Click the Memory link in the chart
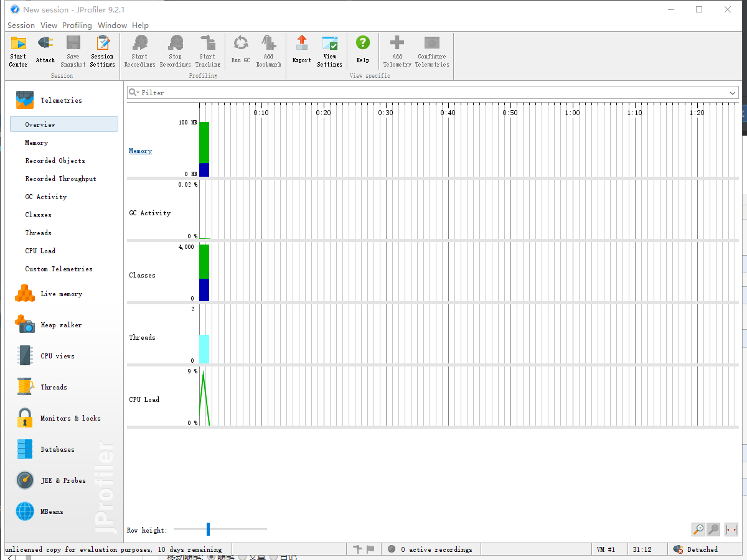The height and width of the screenshot is (560, 747). pos(140,151)
